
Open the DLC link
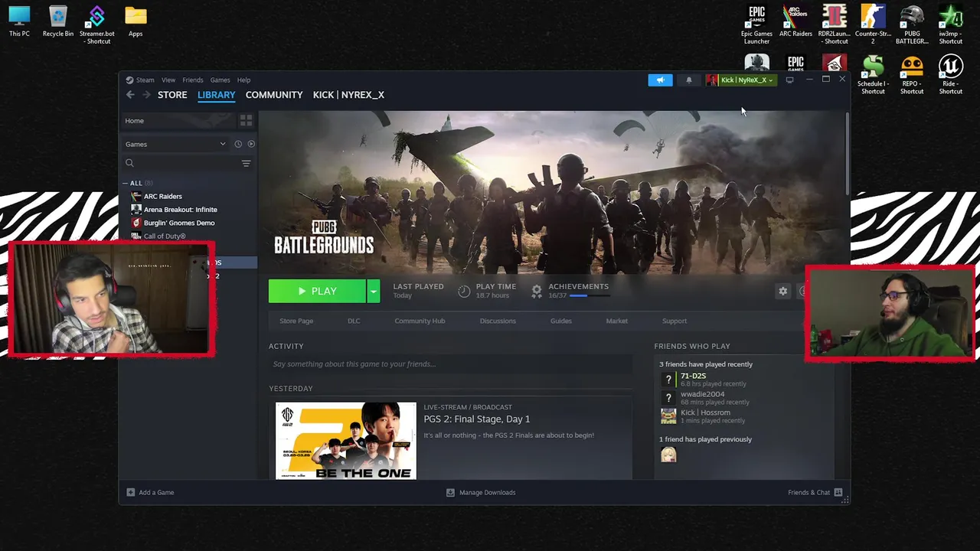coord(354,321)
